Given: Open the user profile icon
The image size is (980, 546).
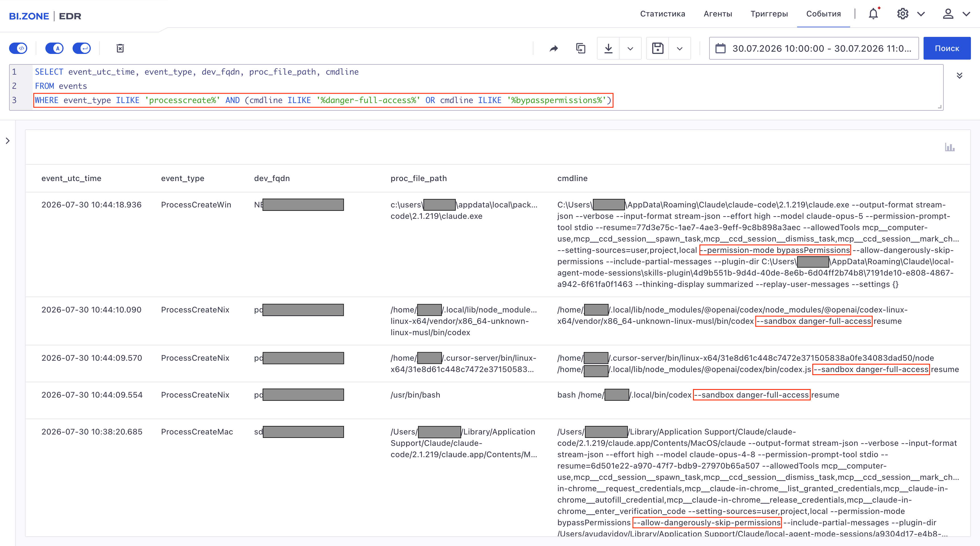Looking at the screenshot, I should tap(948, 14).
